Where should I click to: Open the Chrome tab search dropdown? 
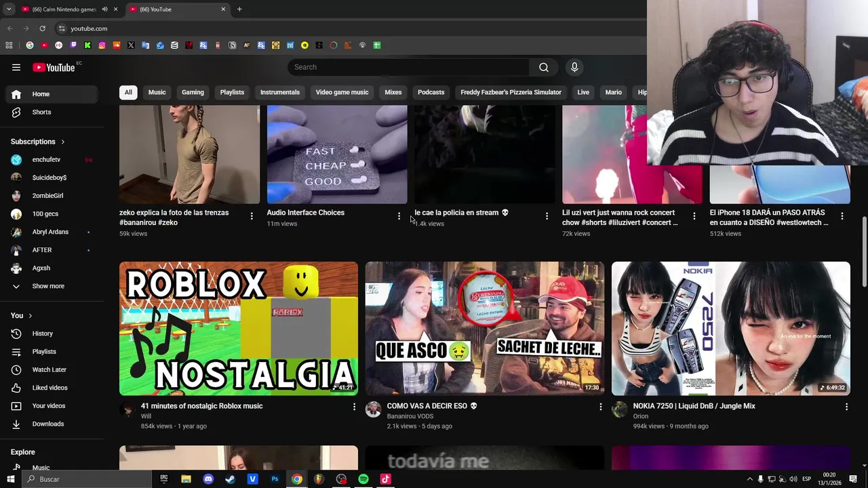pyautogui.click(x=9, y=9)
